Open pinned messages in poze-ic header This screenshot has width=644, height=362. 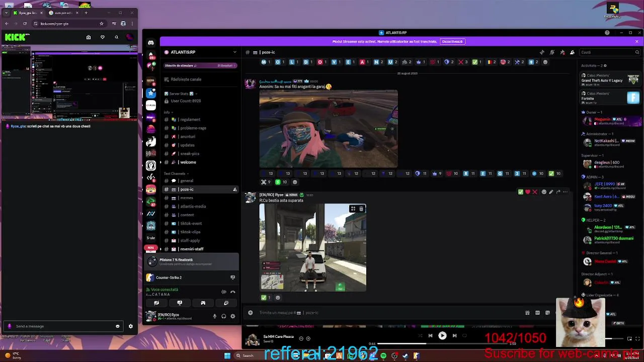coord(562,52)
